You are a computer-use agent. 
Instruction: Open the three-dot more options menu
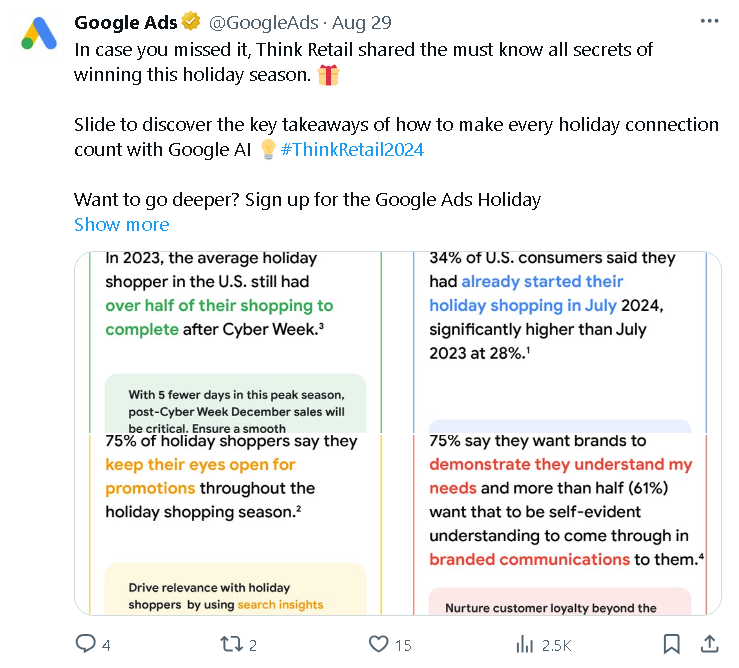point(709,22)
